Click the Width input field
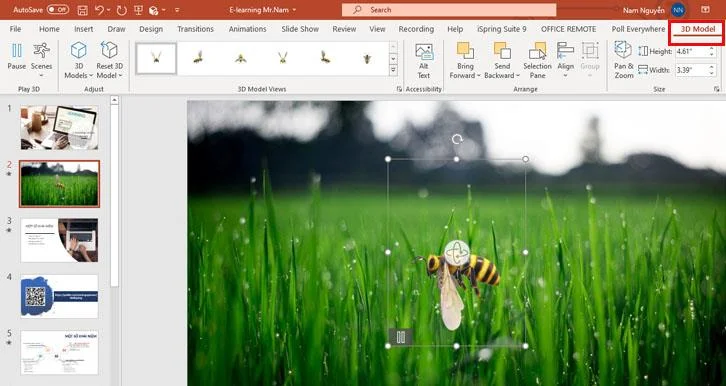 click(692, 70)
